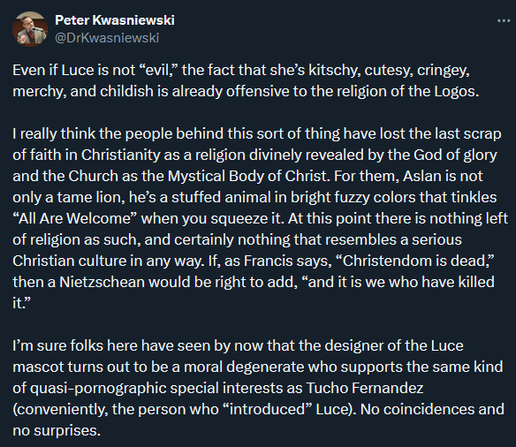Click the line mentioning 'Tucho Fernandez'
This screenshot has height=447, width=516.
tap(218, 388)
